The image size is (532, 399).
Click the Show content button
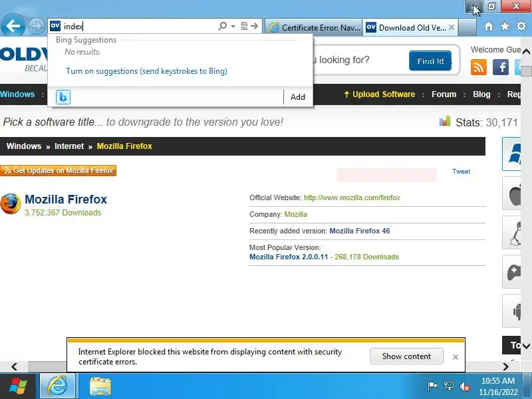pyautogui.click(x=406, y=356)
